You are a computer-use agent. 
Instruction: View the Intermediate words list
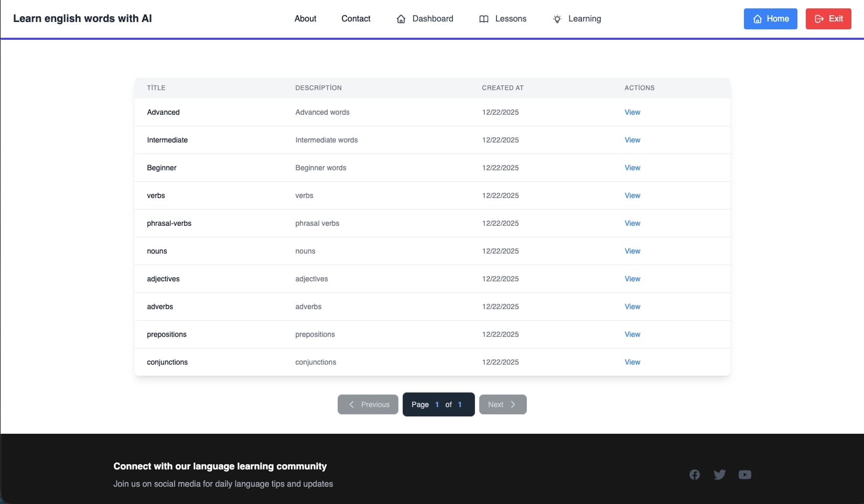coord(632,140)
